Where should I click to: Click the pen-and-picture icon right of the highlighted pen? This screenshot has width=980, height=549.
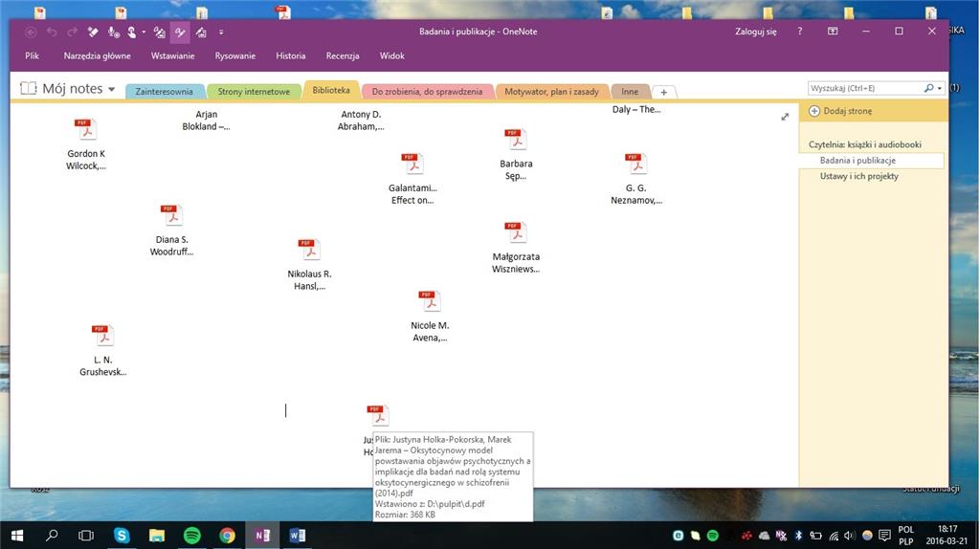tap(201, 32)
